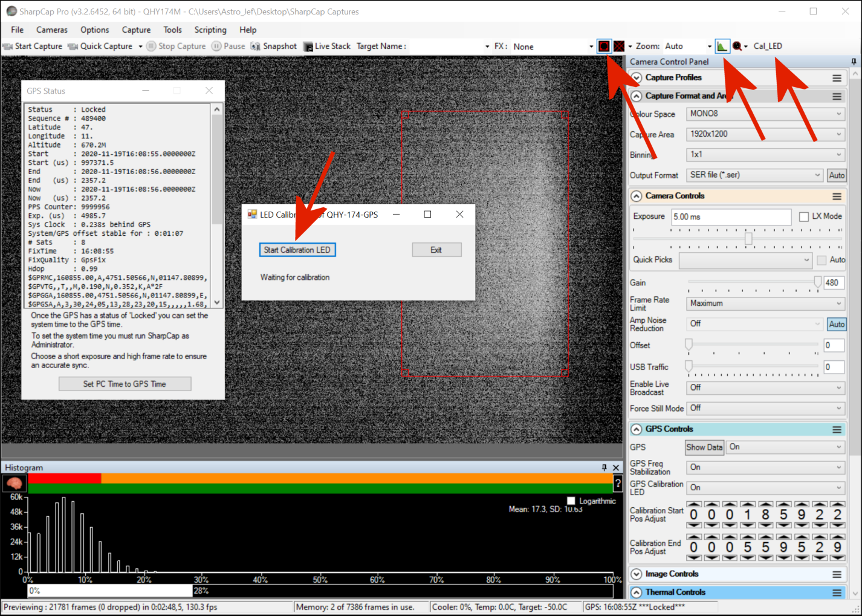Open the Cameras menu

pos(52,30)
